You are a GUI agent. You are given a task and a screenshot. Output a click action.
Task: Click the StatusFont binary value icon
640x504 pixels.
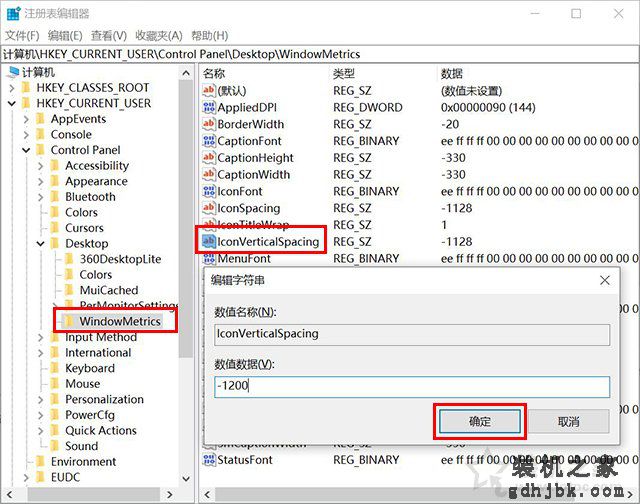(x=209, y=460)
